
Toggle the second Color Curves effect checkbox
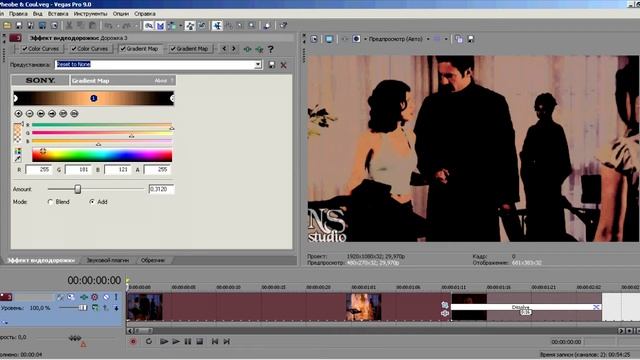pyautogui.click(x=74, y=49)
